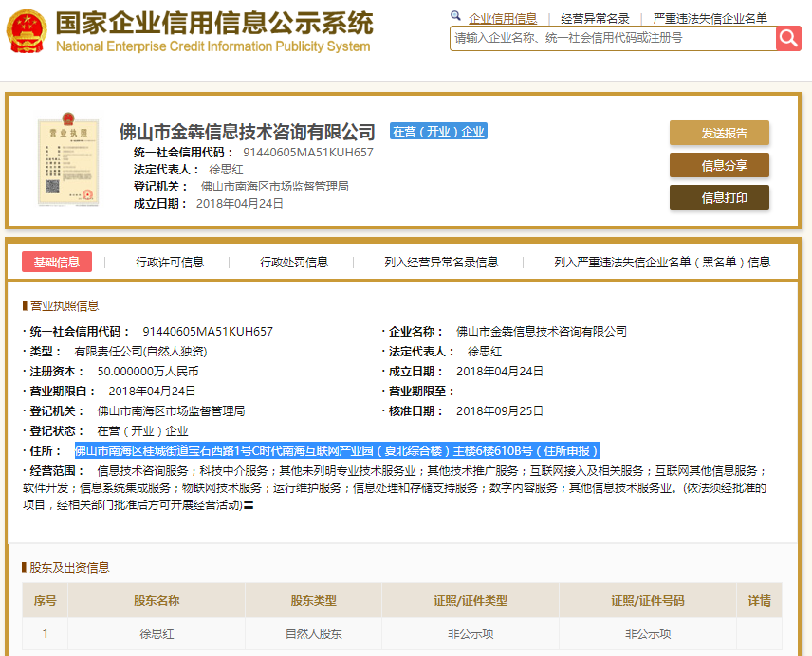Switch to the 行政处罚信息 tab
Screen dimensions: 812x656
[294, 263]
